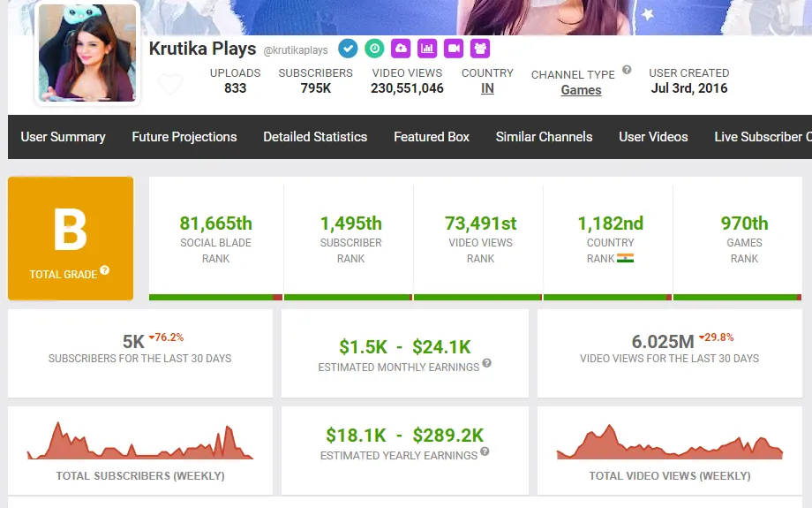Click the purple cloud upload badge

pos(401,49)
